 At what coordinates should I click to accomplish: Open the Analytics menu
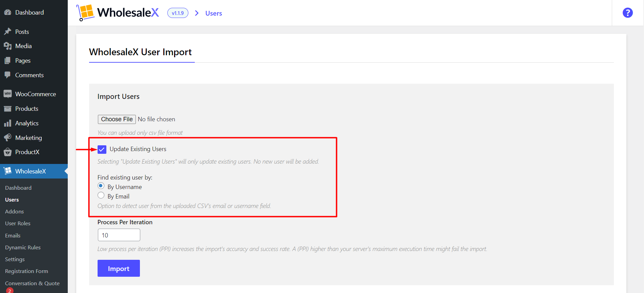pyautogui.click(x=34, y=123)
